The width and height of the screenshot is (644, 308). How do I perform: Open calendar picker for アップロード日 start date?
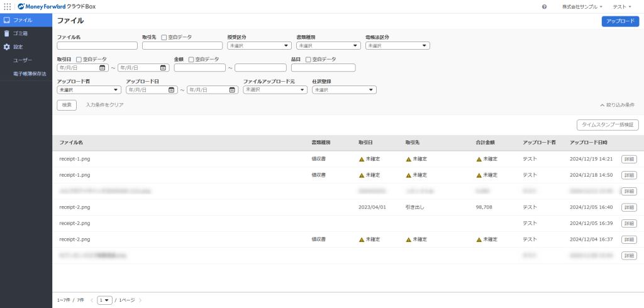pos(171,90)
